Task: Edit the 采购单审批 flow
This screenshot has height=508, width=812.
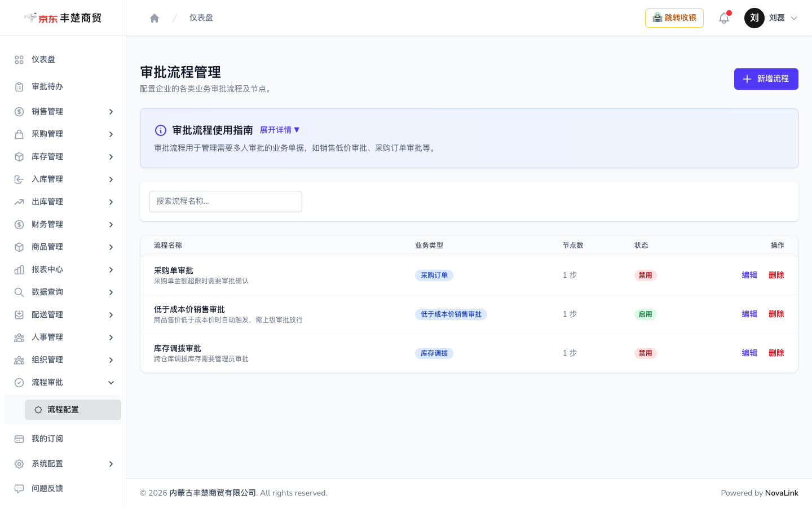Action: pos(749,275)
